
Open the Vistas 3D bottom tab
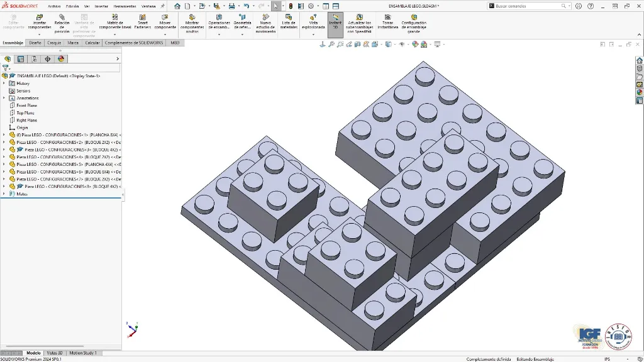pyautogui.click(x=55, y=353)
